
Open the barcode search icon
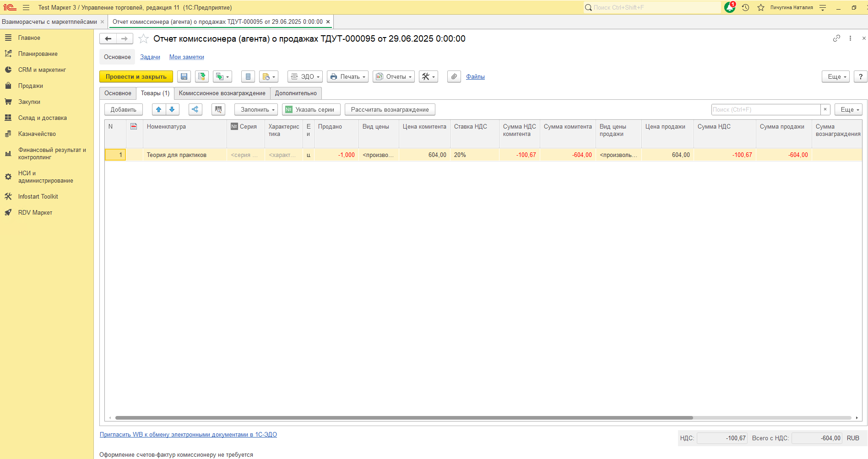pos(218,110)
